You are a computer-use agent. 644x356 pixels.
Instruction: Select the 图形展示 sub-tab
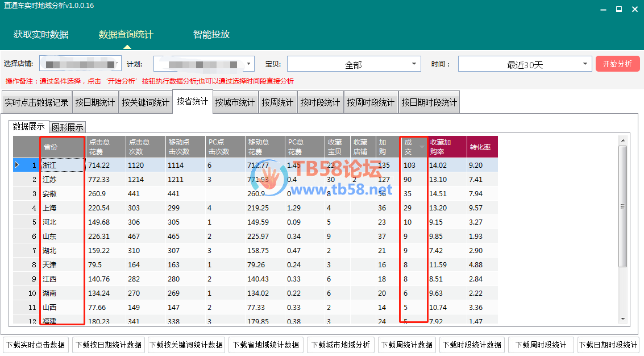[x=68, y=127]
